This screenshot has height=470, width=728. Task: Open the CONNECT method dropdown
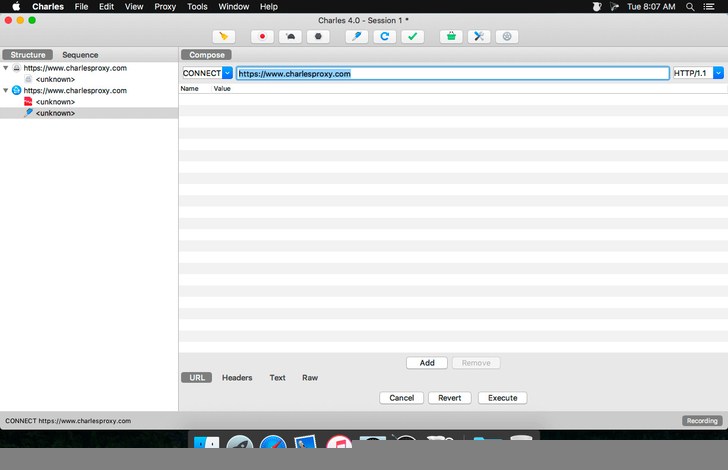click(x=227, y=73)
